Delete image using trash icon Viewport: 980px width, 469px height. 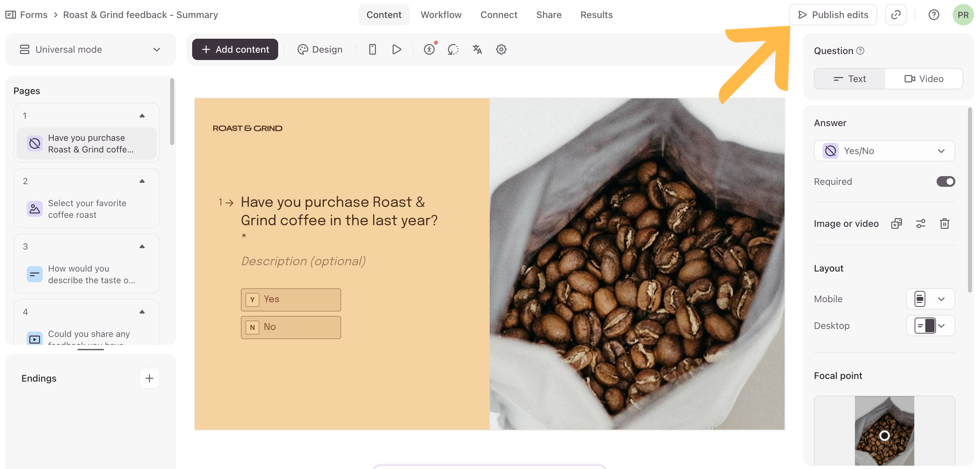(944, 224)
